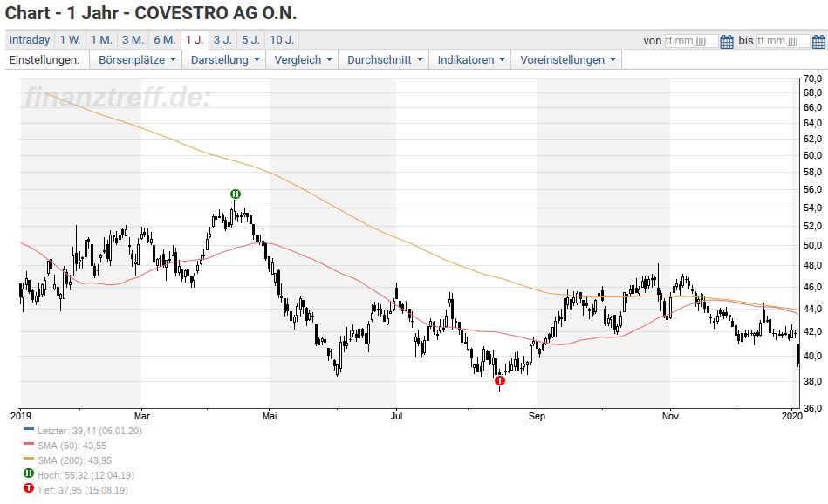The height and width of the screenshot is (504, 828).
Task: Open the Indikatoren dropdown menu
Action: point(470,59)
